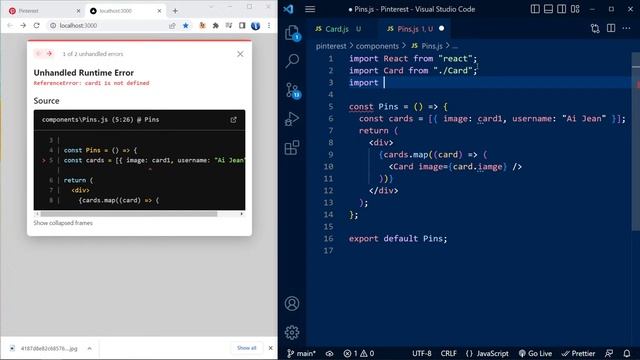Click the card1 identifier on line 6
This screenshot has width=640, height=360.
(x=489, y=119)
